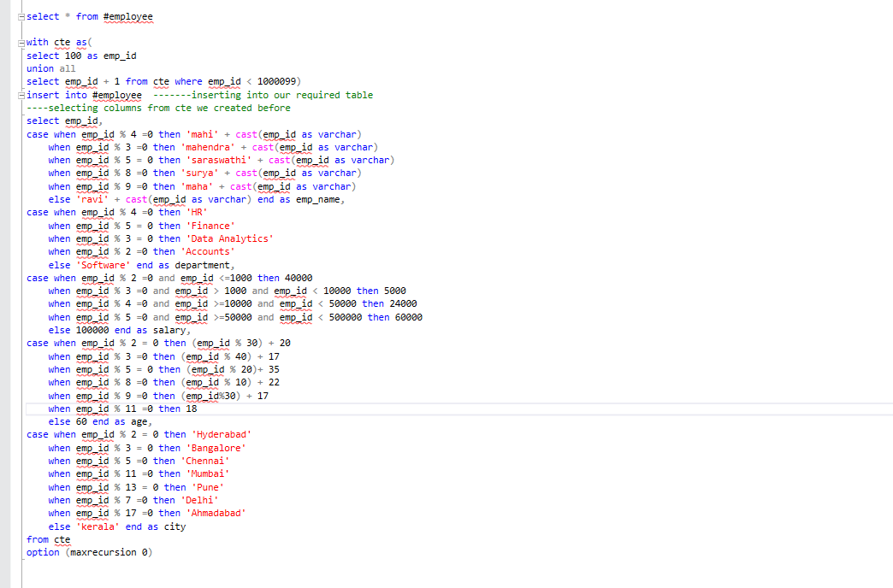Click the number 1000099 in the where clause
The width and height of the screenshot is (893, 588).
(x=276, y=81)
